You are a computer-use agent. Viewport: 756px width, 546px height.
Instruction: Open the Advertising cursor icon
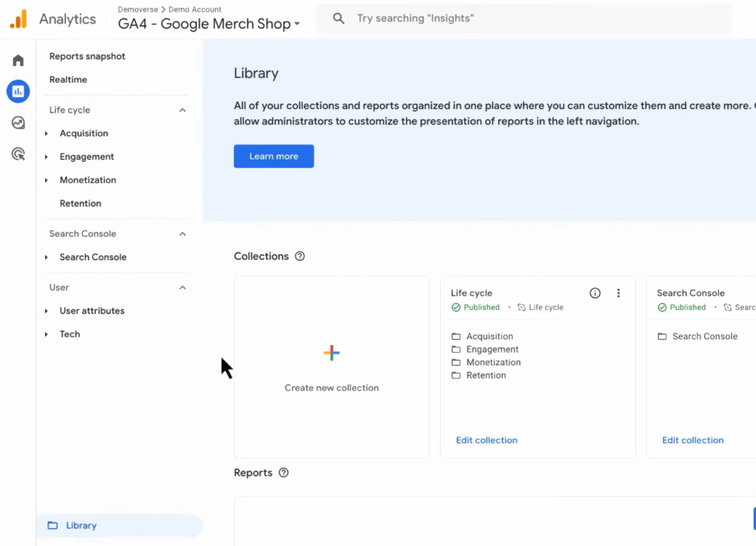[18, 154]
